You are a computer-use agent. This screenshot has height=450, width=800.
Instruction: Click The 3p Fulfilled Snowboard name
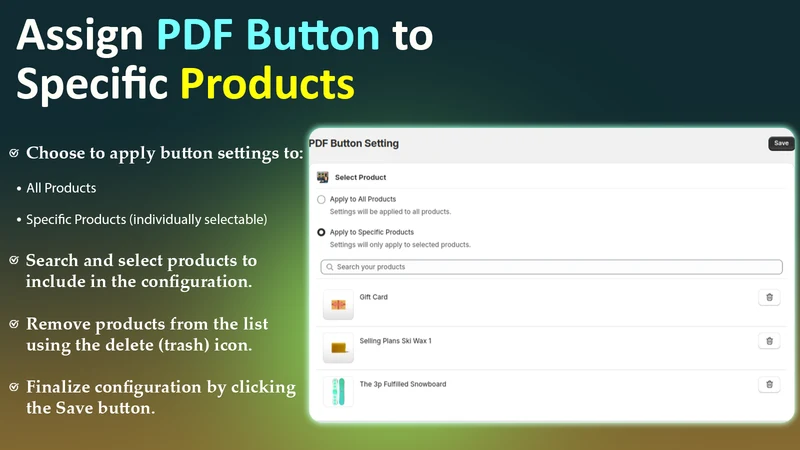click(403, 384)
